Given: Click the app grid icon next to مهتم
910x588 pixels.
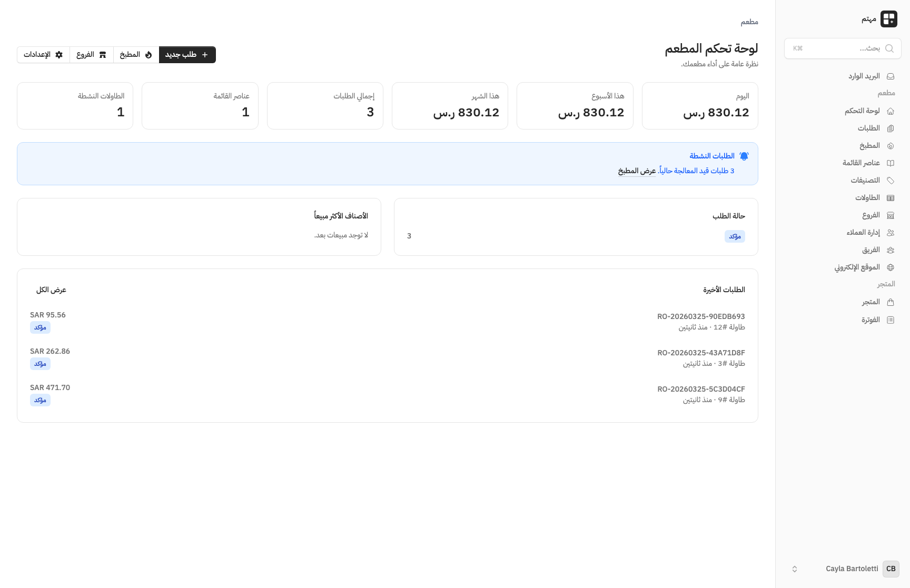Looking at the screenshot, I should point(889,19).
